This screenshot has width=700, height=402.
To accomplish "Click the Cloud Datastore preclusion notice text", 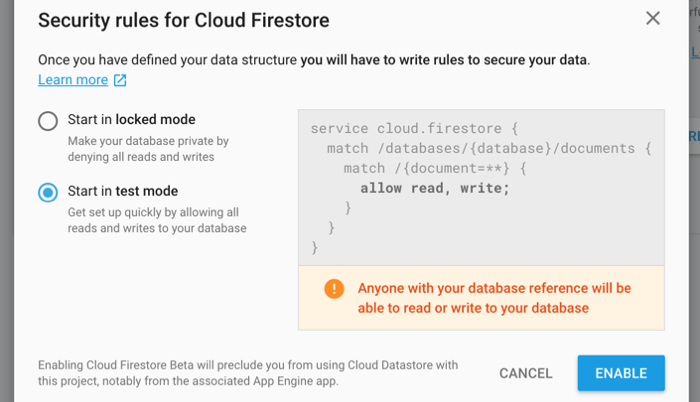I will pos(248,373).
